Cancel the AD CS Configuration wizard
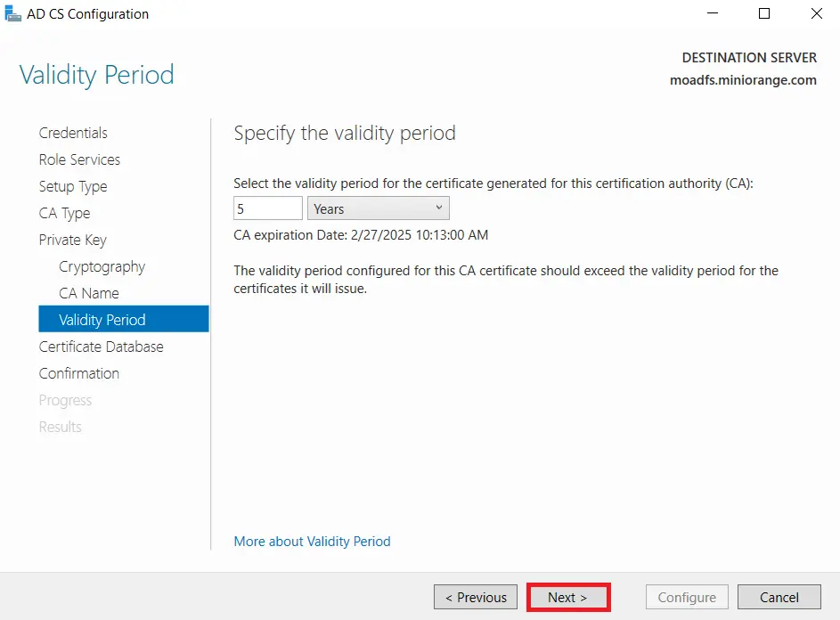The width and height of the screenshot is (840, 620). click(x=779, y=597)
